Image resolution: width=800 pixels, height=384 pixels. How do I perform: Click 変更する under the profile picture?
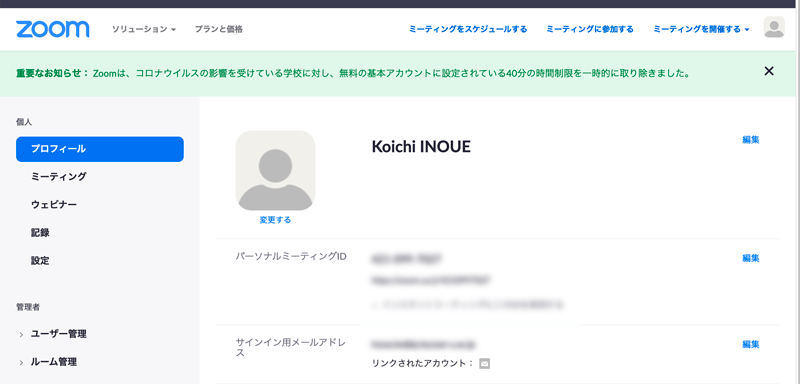pos(276,220)
